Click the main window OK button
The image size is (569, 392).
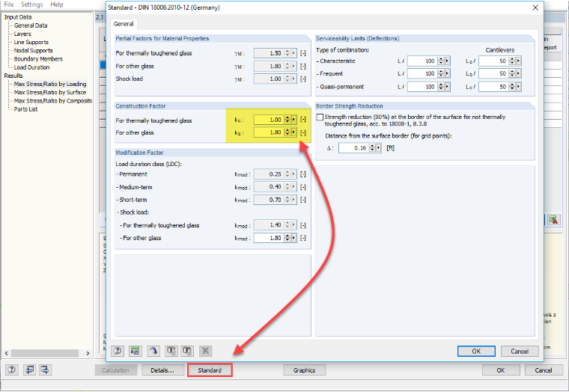click(x=501, y=370)
